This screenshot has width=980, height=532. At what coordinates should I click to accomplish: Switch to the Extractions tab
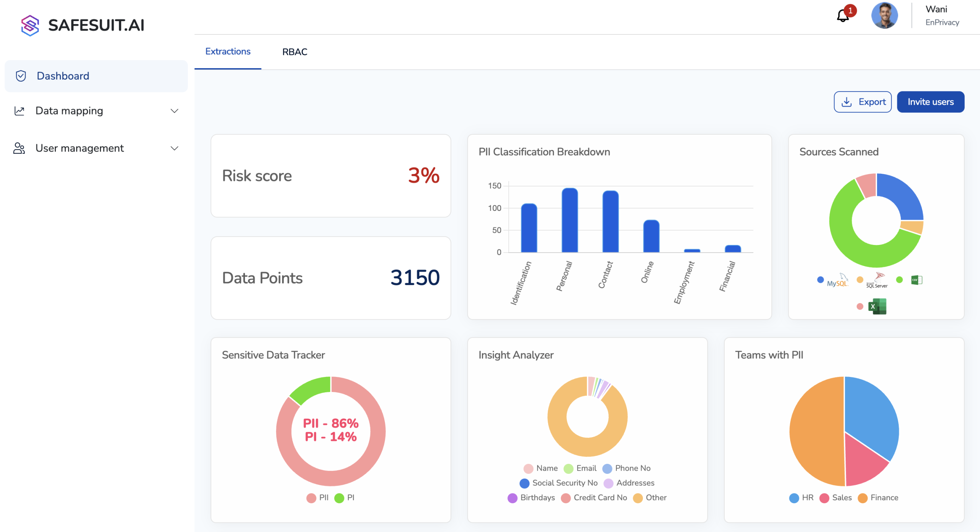[228, 52]
